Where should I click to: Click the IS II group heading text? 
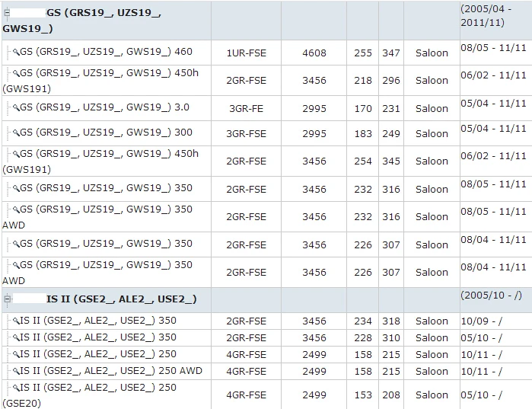point(122,299)
